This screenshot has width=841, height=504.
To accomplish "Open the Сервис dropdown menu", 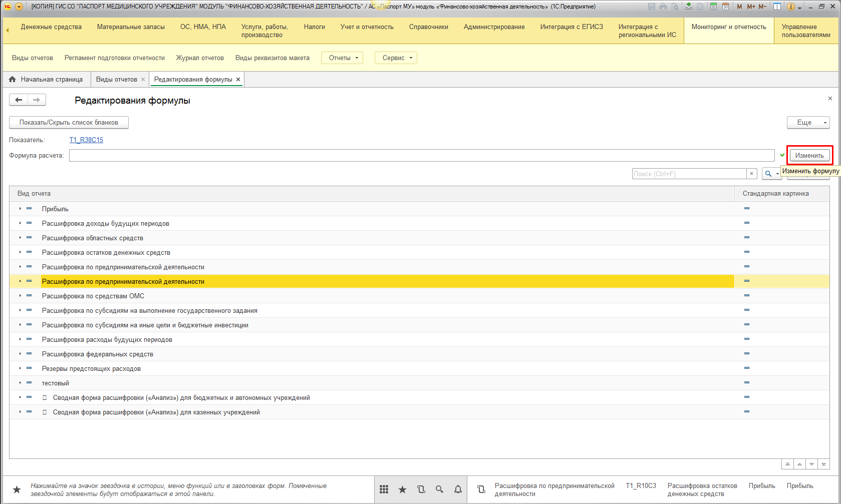I will click(x=396, y=58).
